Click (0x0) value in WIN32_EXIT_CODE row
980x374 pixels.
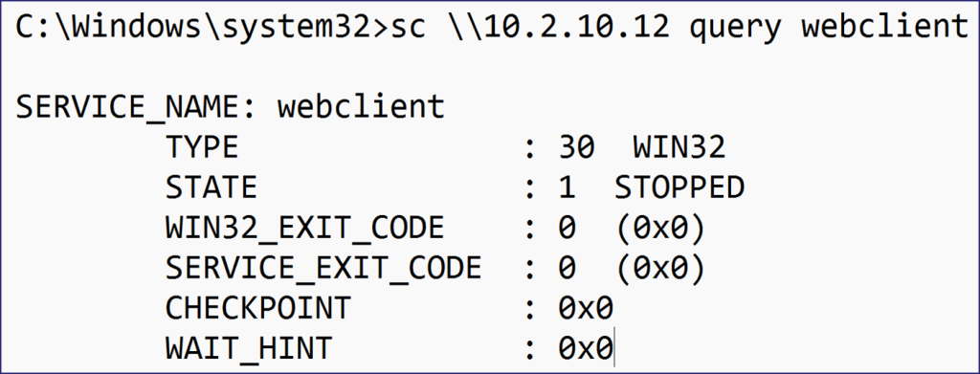tap(660, 228)
